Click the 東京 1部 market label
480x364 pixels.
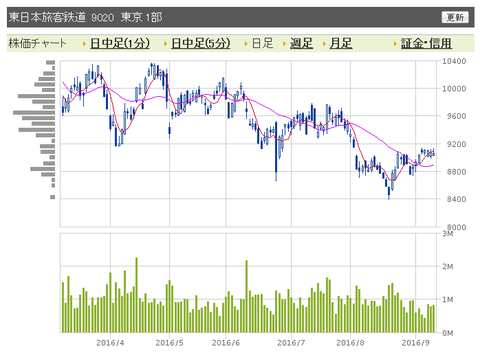141,17
